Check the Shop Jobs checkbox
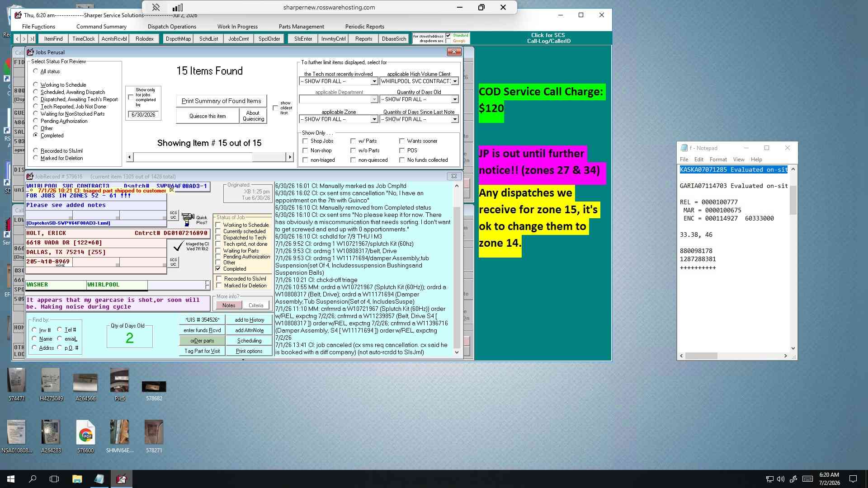 pos(305,141)
